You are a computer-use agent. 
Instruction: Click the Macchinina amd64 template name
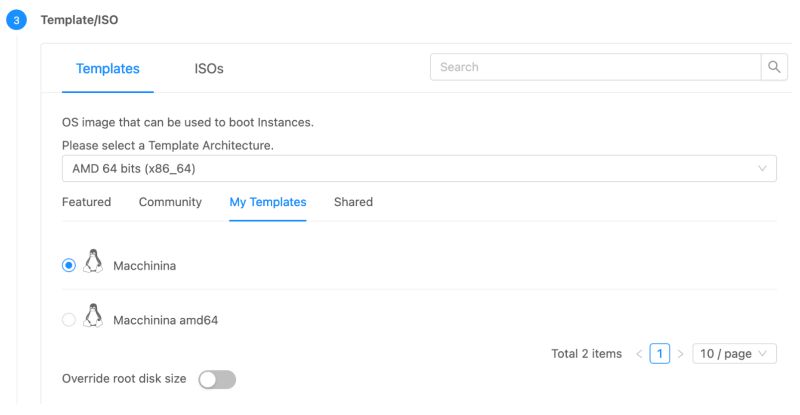click(x=165, y=320)
